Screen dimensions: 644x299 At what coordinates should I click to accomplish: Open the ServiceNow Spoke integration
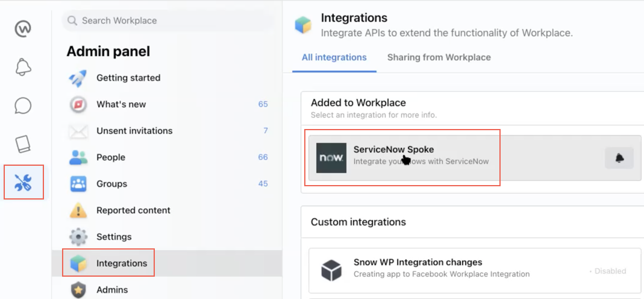(475, 158)
